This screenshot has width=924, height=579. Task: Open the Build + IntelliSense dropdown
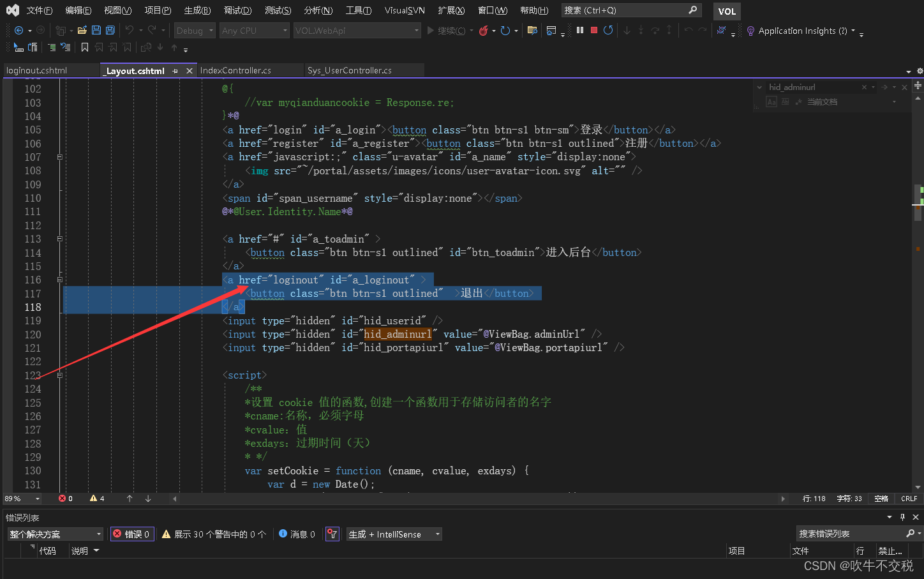394,534
